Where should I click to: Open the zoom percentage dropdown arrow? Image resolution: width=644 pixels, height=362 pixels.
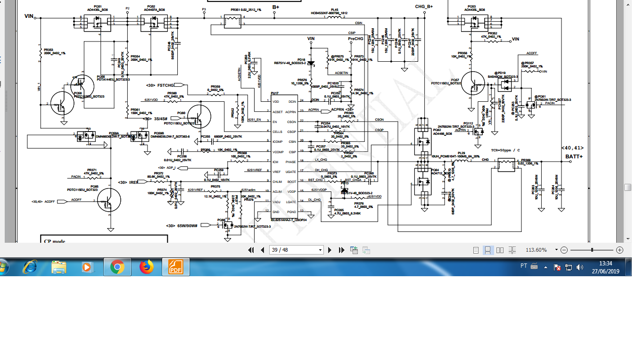(x=556, y=250)
